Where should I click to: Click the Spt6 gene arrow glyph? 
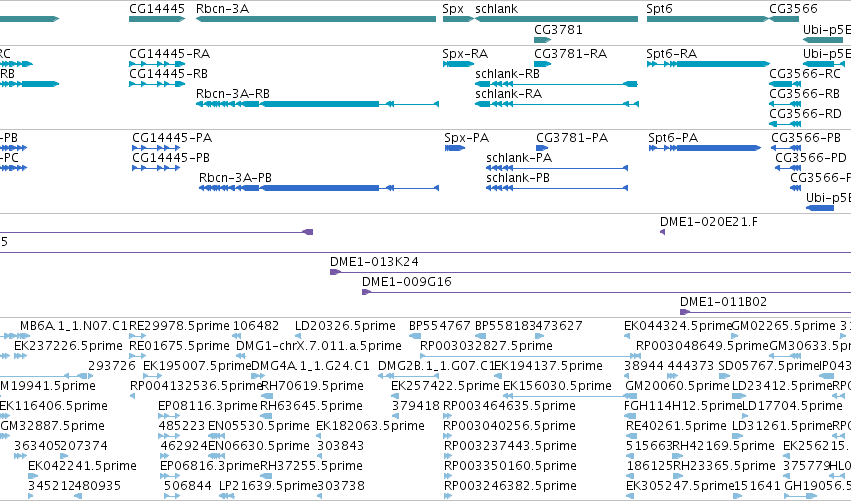[x=708, y=19]
